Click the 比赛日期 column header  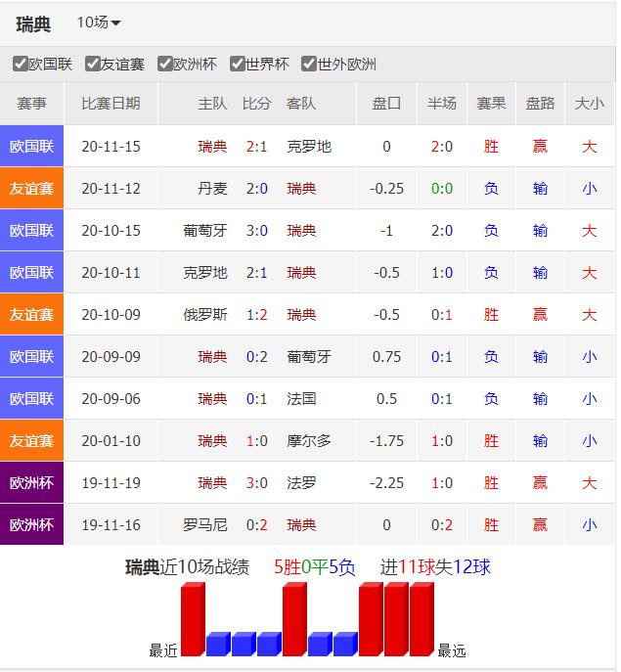click(111, 104)
